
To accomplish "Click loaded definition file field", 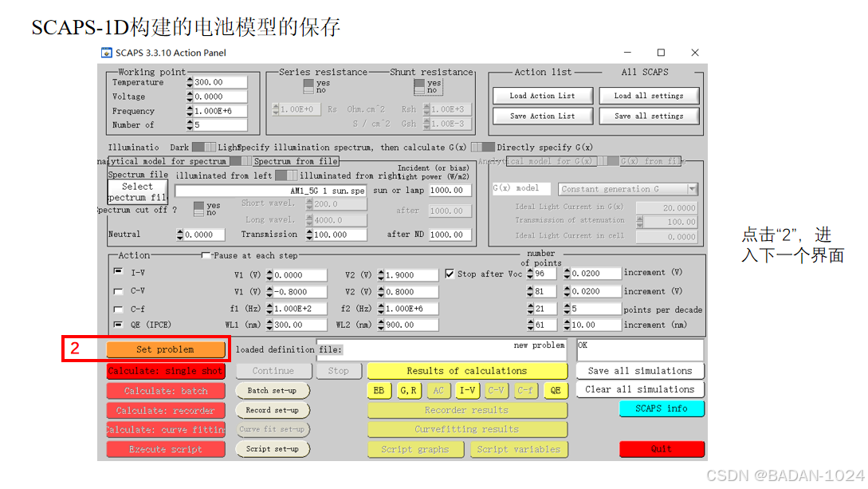I will (x=442, y=350).
